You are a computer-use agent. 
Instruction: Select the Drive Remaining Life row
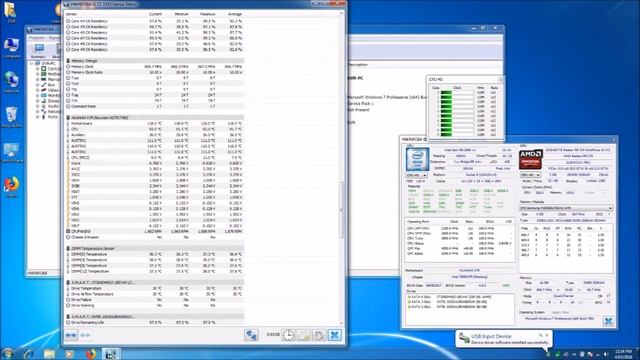[155, 322]
